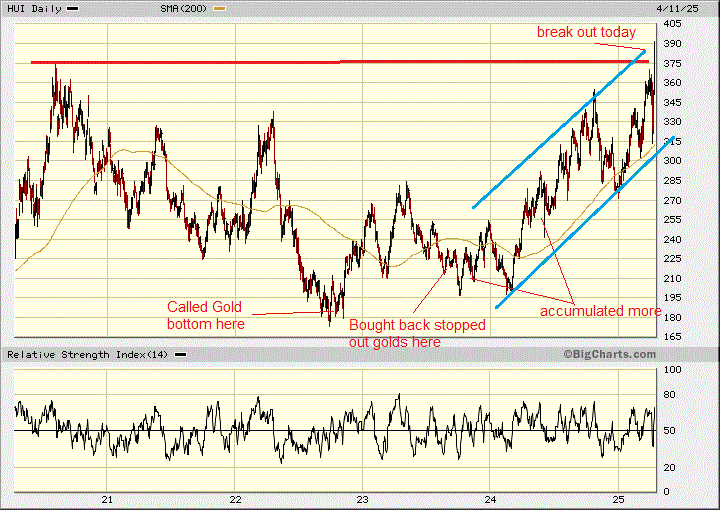The image size is (720, 510).
Task: Click price axis label 300
Action: point(673,161)
